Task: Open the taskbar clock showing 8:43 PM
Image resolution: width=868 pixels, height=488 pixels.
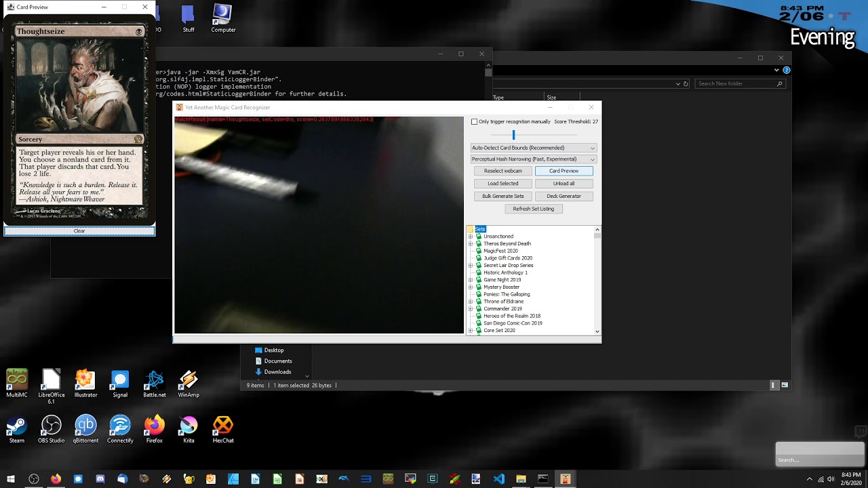Action: [851, 479]
